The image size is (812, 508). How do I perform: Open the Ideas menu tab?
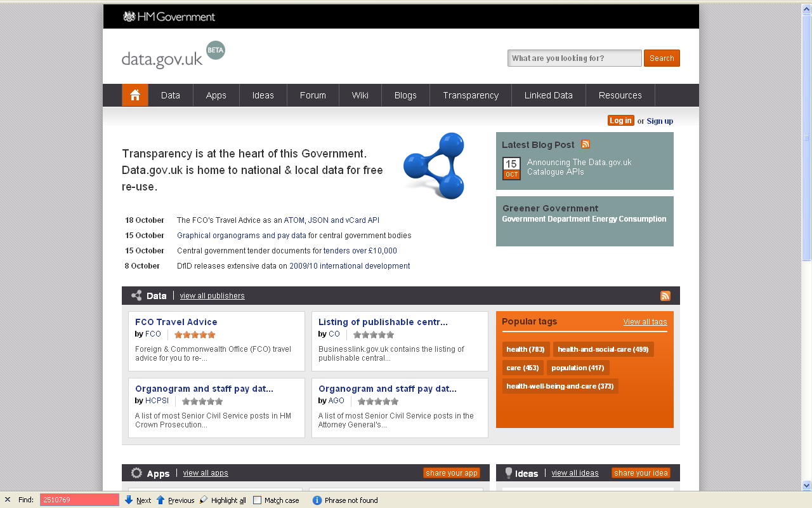(x=263, y=95)
